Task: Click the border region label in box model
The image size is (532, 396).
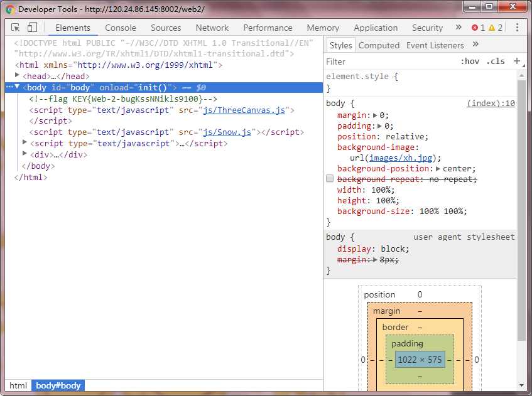Action: click(x=395, y=327)
